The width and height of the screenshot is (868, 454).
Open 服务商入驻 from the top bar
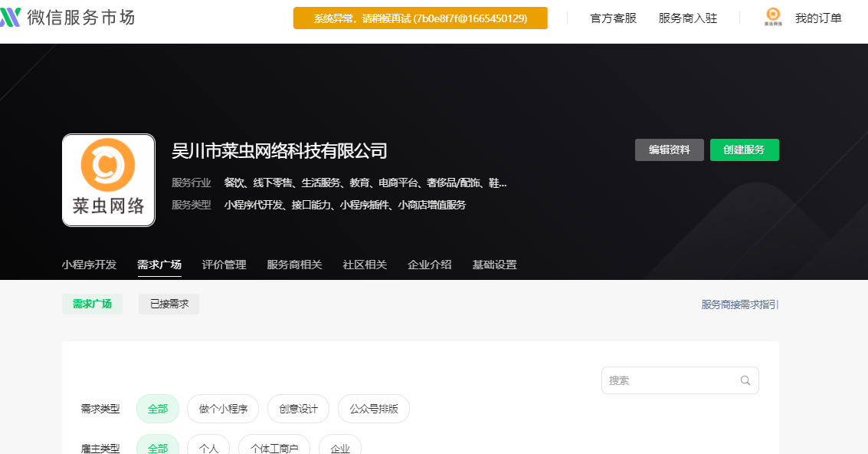[x=686, y=18]
